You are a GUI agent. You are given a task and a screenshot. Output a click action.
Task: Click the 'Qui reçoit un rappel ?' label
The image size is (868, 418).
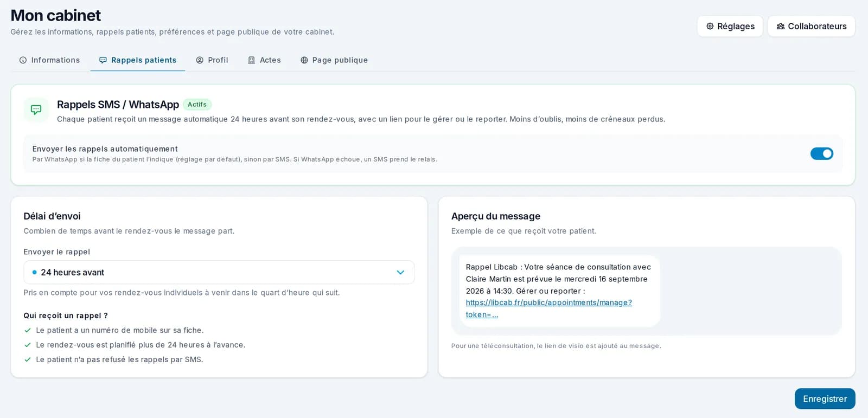66,316
